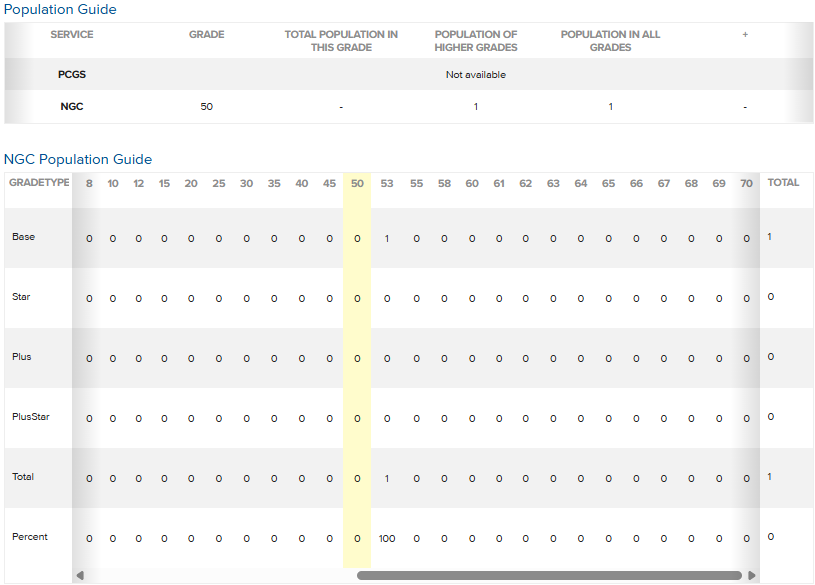Click the Total row total value 1
Image resolution: width=815 pixels, height=585 pixels.
tap(769, 476)
